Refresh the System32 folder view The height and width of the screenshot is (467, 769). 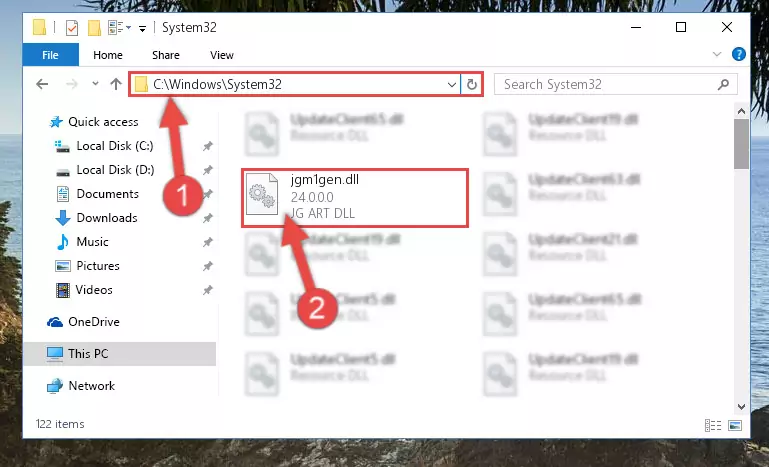click(471, 84)
